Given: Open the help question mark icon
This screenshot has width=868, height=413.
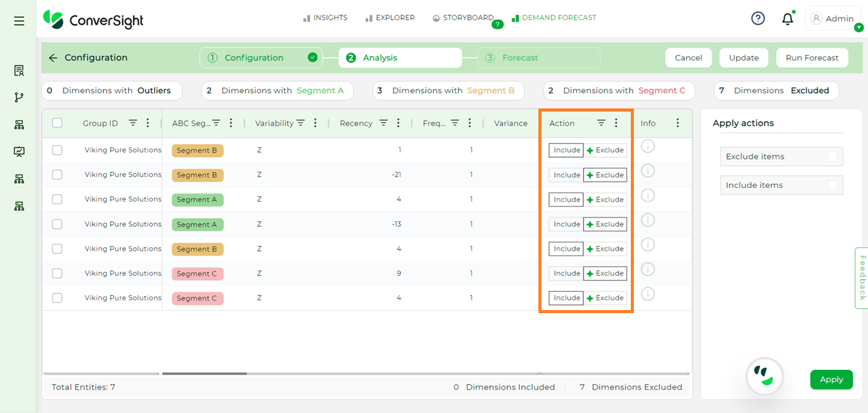Looking at the screenshot, I should 758,18.
